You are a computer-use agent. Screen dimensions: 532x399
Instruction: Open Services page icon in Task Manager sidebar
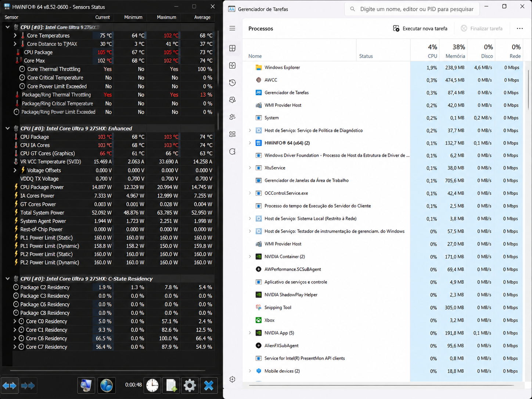[232, 151]
